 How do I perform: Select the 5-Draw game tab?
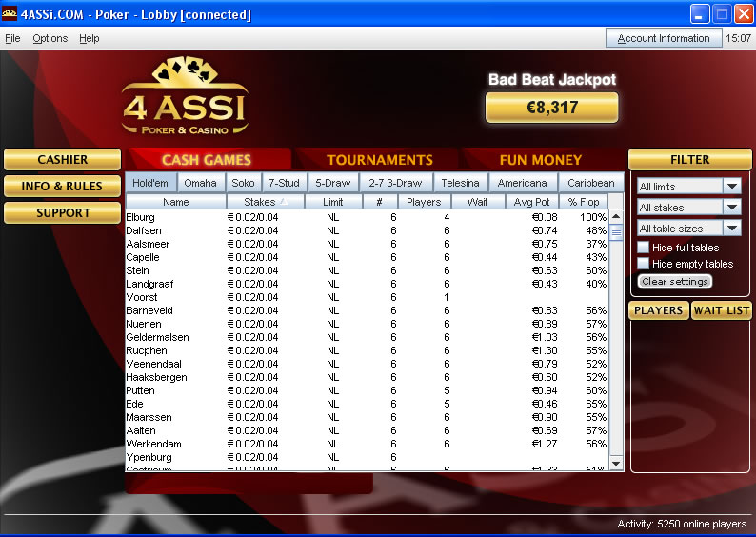[x=332, y=183]
